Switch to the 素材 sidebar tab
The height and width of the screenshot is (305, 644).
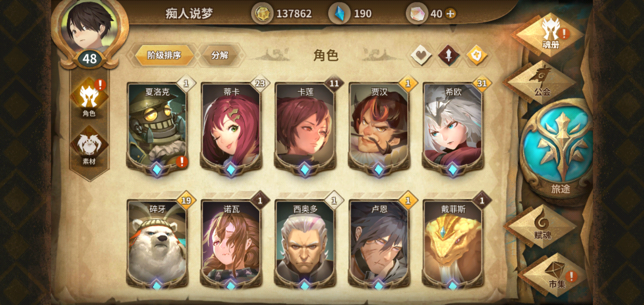point(89,147)
